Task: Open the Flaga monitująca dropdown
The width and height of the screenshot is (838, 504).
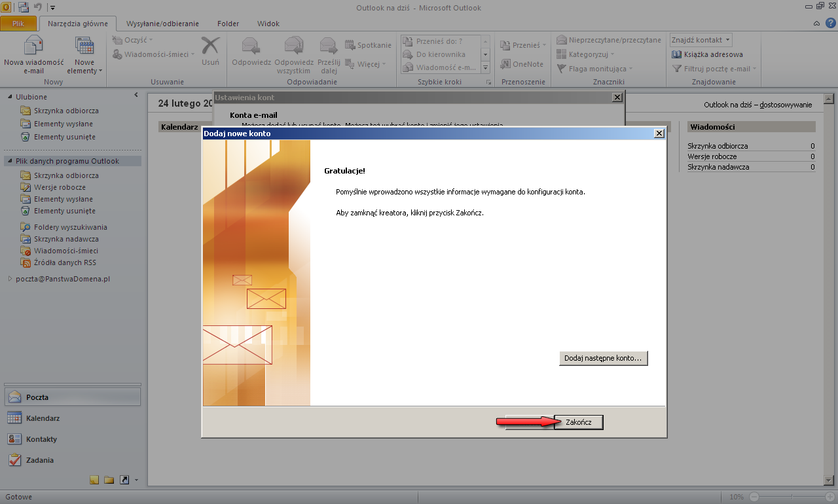Action: coord(594,69)
